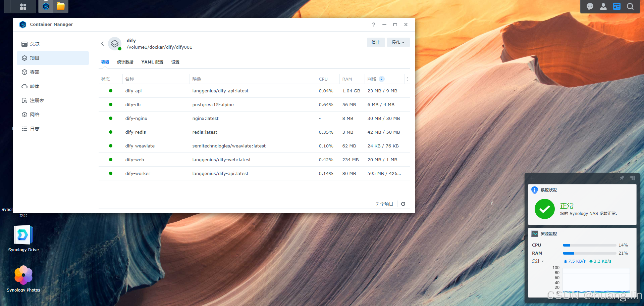Select the dify-weaviate container row
Image resolution: width=644 pixels, height=306 pixels.
coord(254,146)
